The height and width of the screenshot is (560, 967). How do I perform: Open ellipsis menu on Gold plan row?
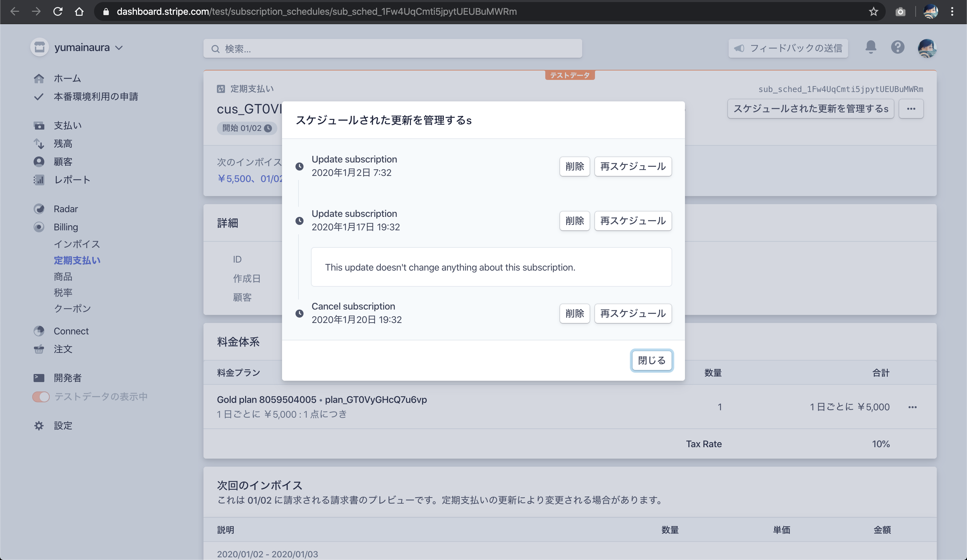pyautogui.click(x=913, y=407)
